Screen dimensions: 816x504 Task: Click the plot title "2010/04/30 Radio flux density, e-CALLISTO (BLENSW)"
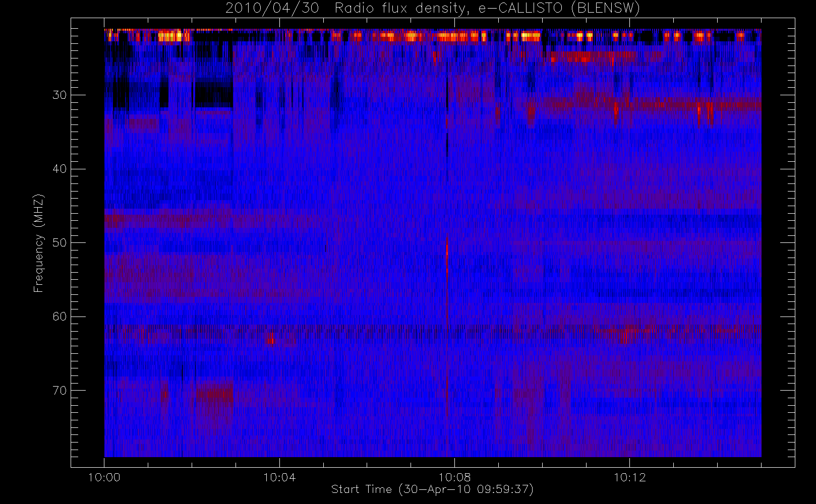(x=433, y=9)
